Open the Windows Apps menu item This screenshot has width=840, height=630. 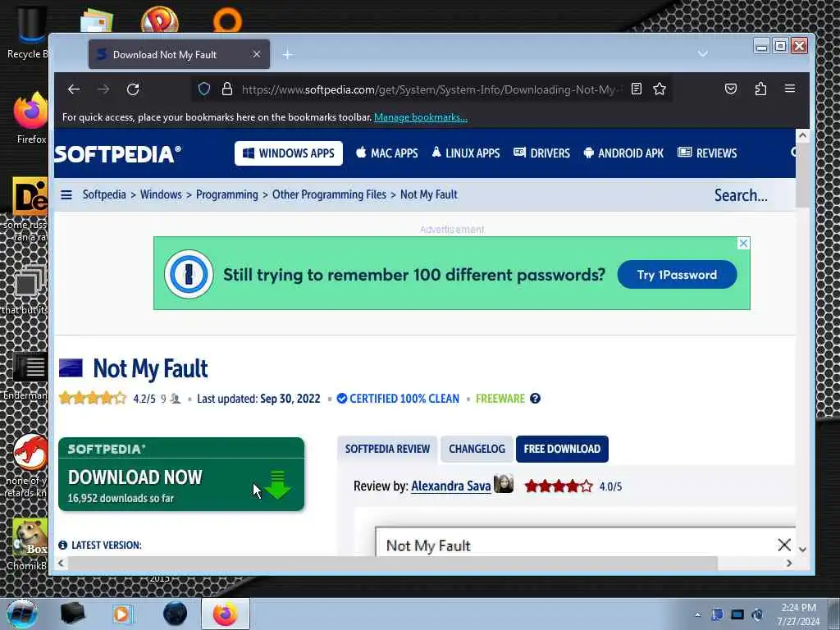289,153
